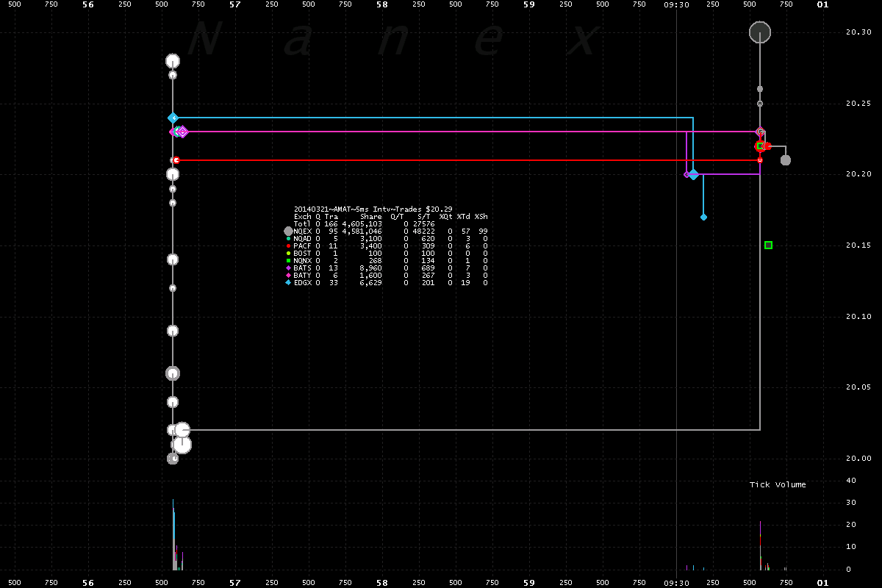Image resolution: width=882 pixels, height=588 pixels.
Task: Click the 10 label on the tick volume axis
Action: click(851, 548)
